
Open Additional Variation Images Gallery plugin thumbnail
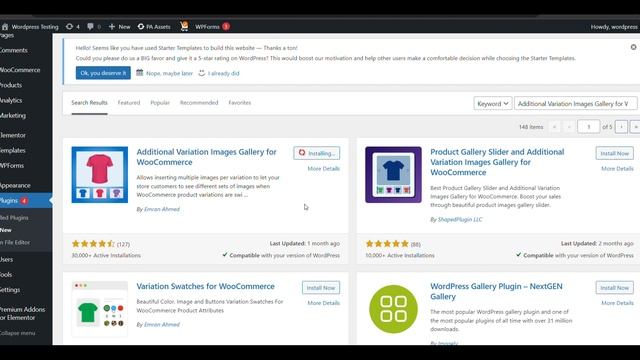click(x=100, y=175)
